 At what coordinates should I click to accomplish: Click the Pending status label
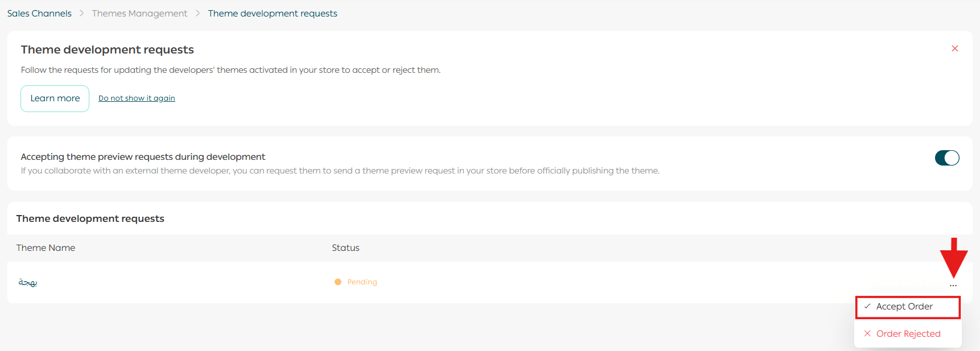(362, 282)
